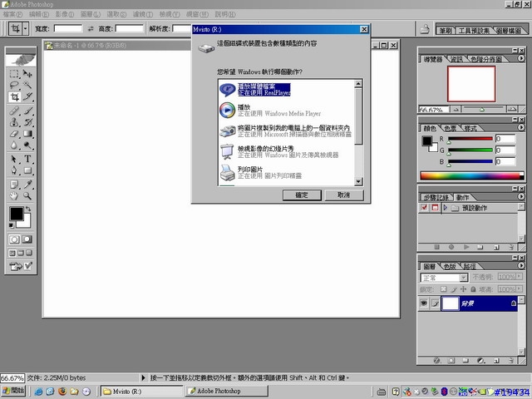
Task: Select the Path Selection tool
Action: point(14,159)
